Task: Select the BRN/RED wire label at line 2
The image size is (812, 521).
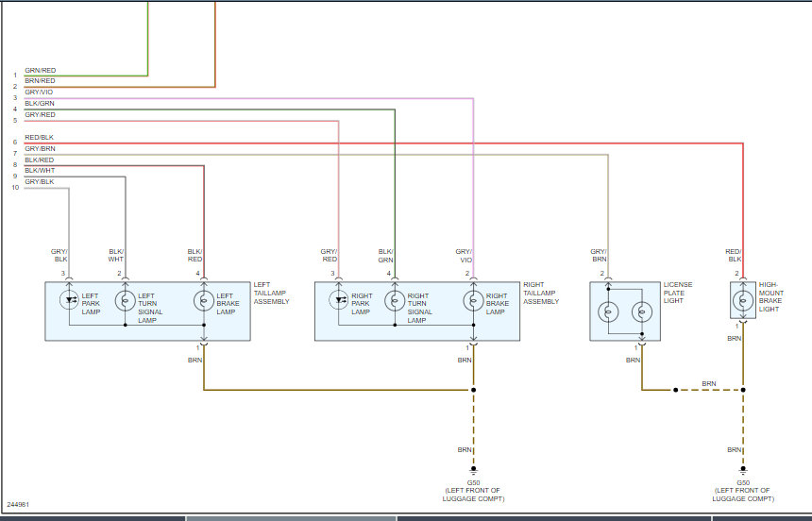Action: pyautogui.click(x=40, y=81)
